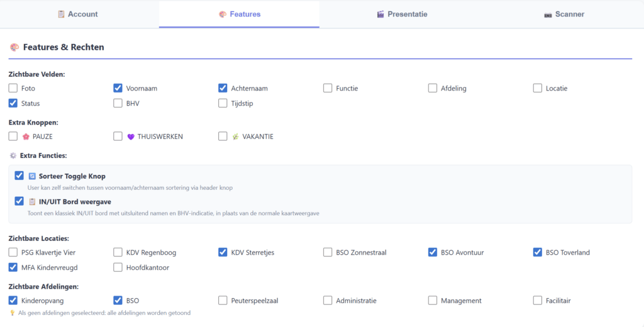644x327 pixels.
Task: Click the gear icon beside Extra Functies
Action: pyautogui.click(x=13, y=156)
